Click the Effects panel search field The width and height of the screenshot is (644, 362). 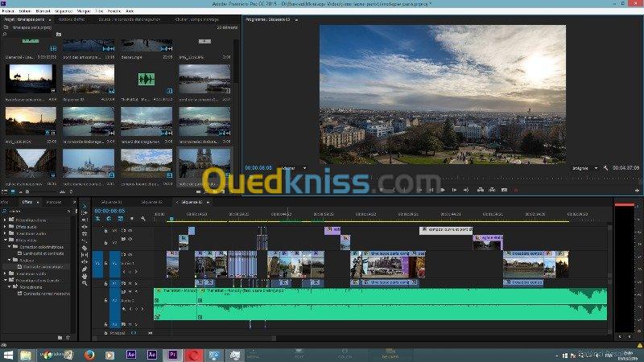(37, 211)
